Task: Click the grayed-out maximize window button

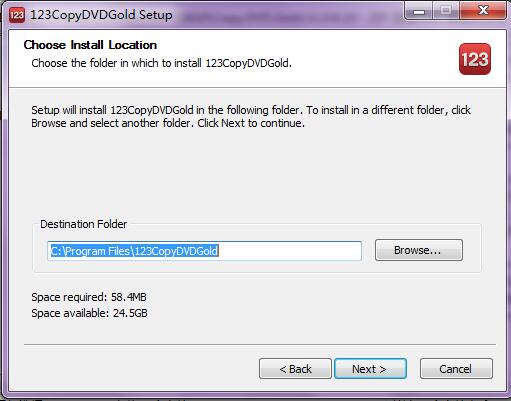Action: (446, 11)
